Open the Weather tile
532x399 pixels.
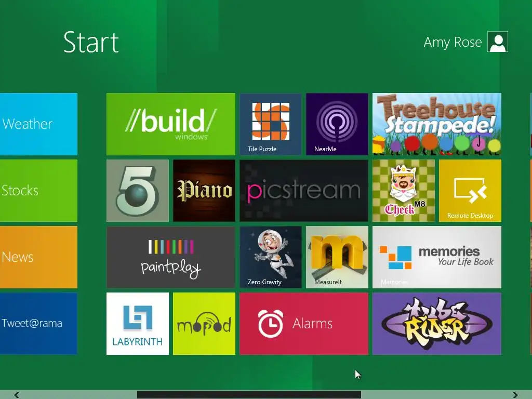(x=38, y=124)
